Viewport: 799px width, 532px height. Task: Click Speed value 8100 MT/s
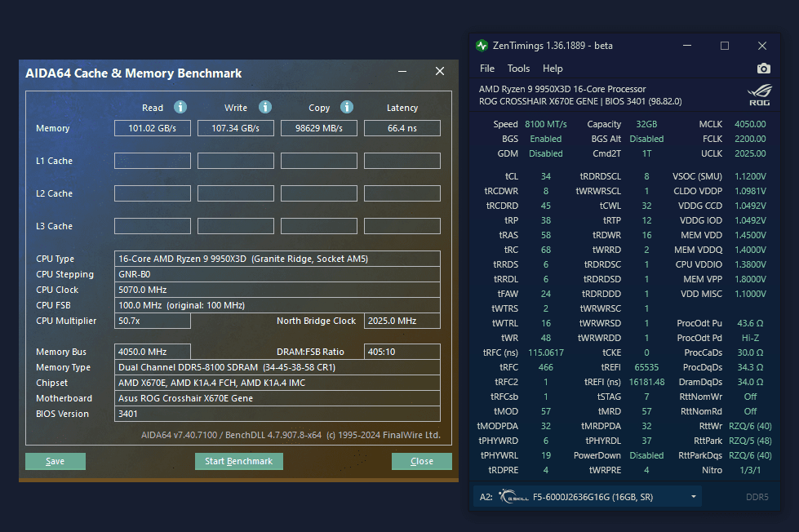coord(546,124)
